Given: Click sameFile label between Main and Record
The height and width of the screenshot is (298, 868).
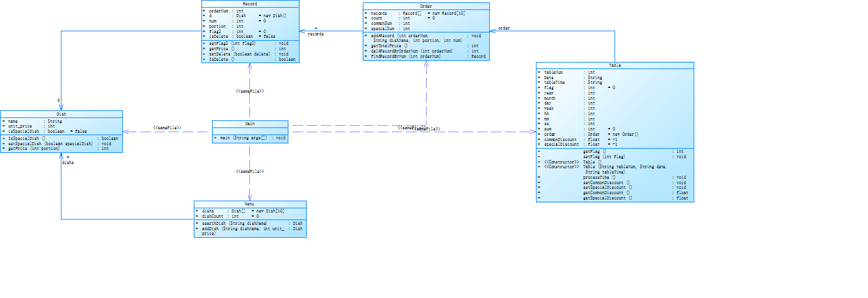Looking at the screenshot, I should point(249,91).
